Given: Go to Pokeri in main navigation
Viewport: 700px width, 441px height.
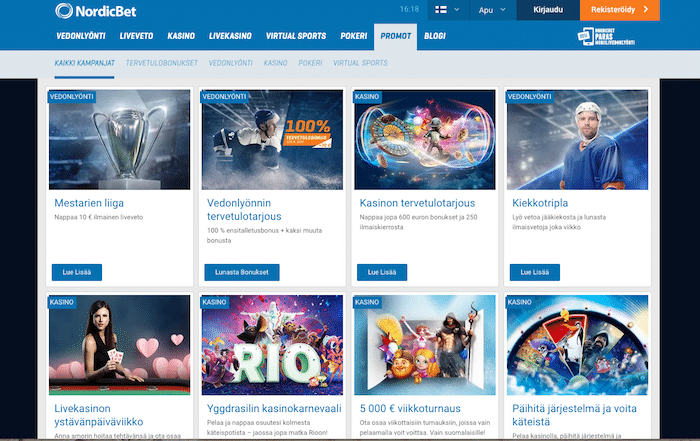Looking at the screenshot, I should (354, 36).
